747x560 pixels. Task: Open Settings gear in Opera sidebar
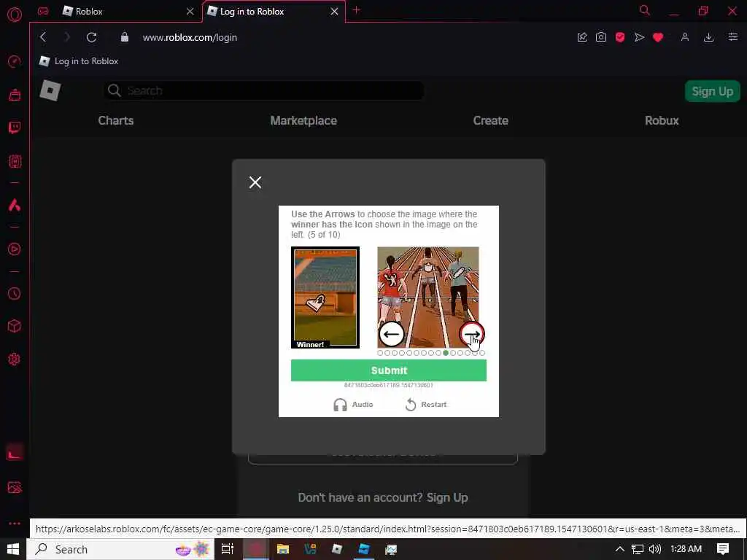pyautogui.click(x=15, y=359)
